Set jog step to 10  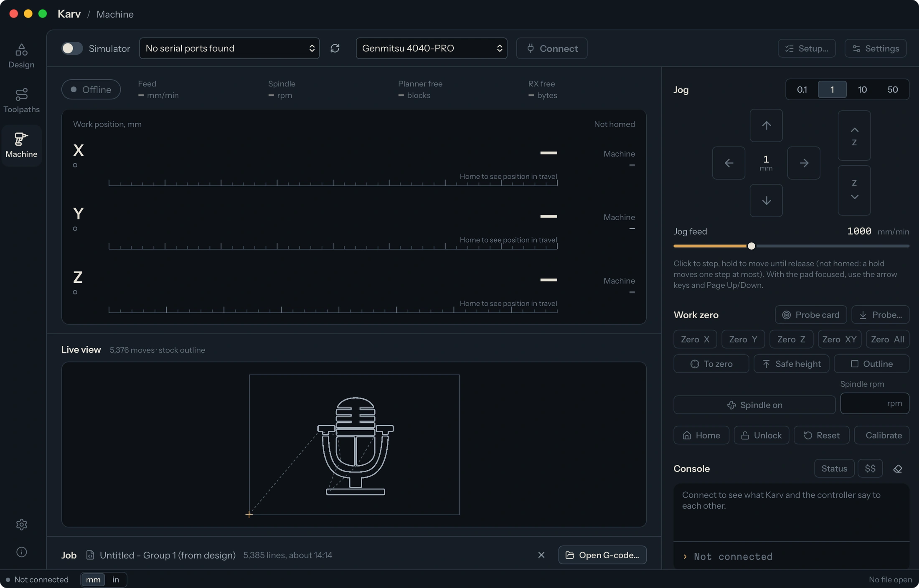862,89
